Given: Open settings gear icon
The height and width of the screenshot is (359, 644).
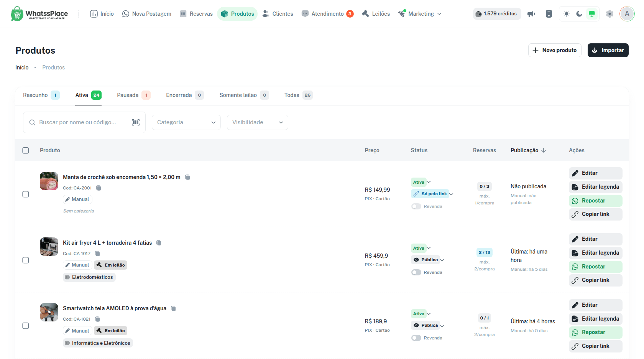Looking at the screenshot, I should [x=609, y=14].
